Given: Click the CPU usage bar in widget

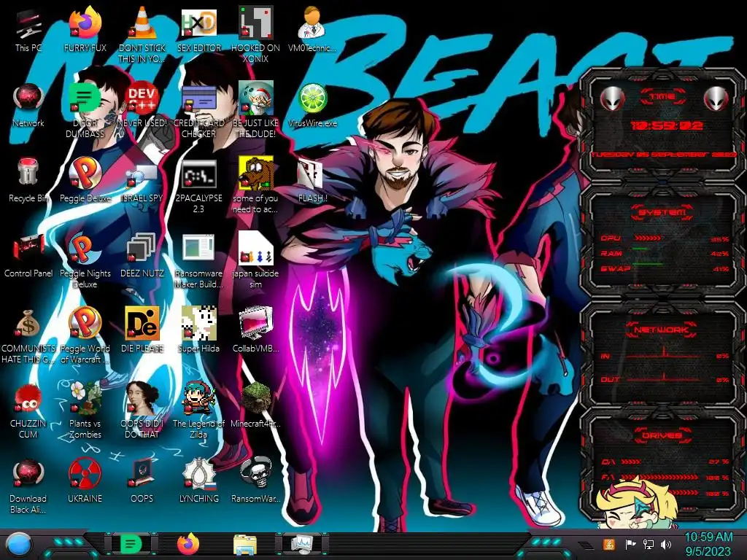Looking at the screenshot, I should (x=648, y=238).
